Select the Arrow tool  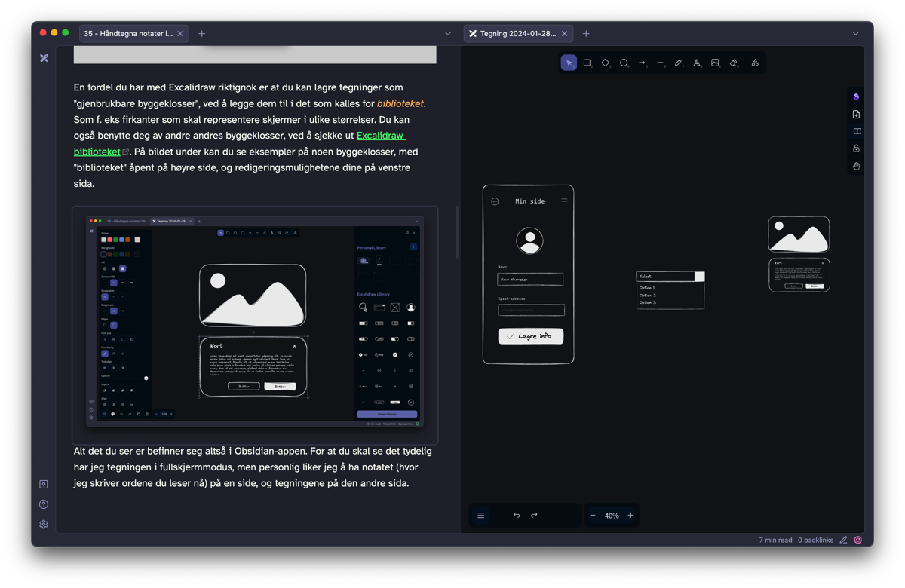pyautogui.click(x=642, y=63)
